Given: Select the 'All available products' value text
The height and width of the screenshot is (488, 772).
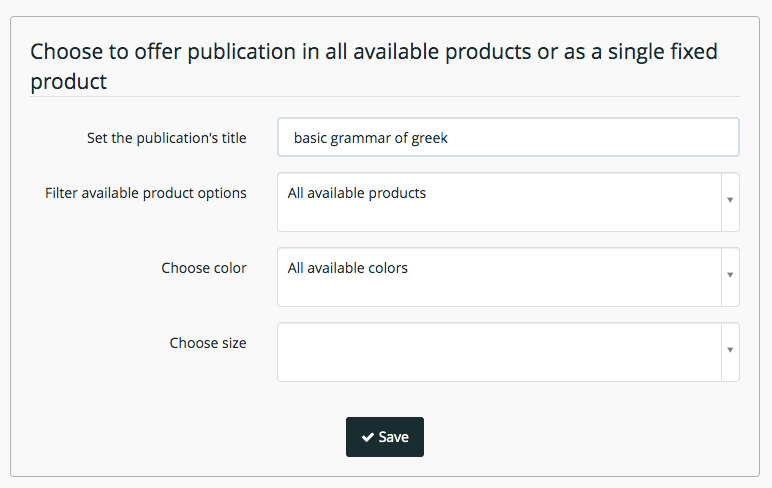Looking at the screenshot, I should [x=356, y=193].
